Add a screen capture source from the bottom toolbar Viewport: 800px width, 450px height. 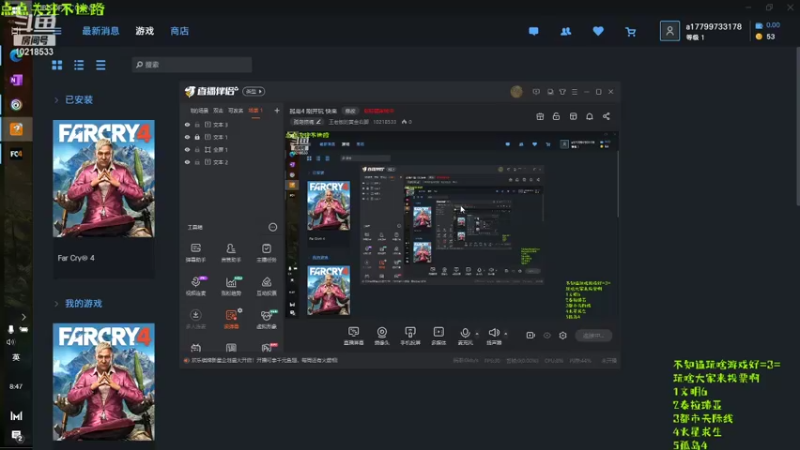coord(354,335)
